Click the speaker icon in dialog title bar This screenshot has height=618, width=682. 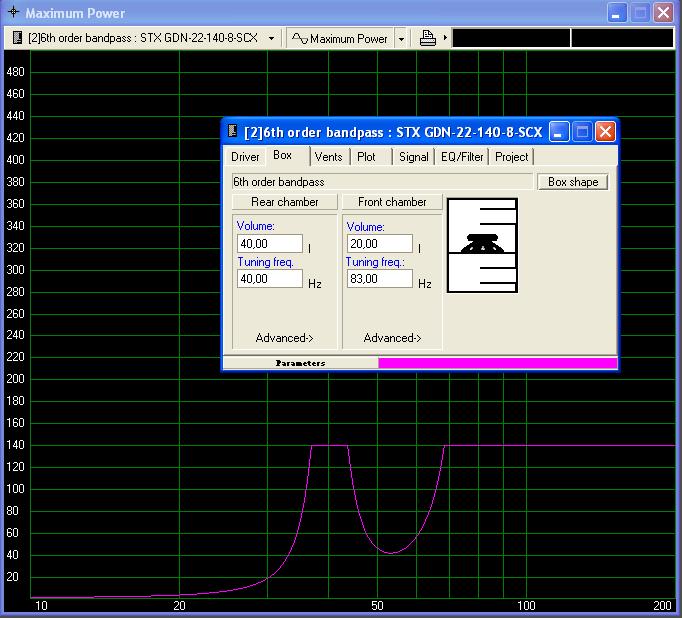click(232, 131)
